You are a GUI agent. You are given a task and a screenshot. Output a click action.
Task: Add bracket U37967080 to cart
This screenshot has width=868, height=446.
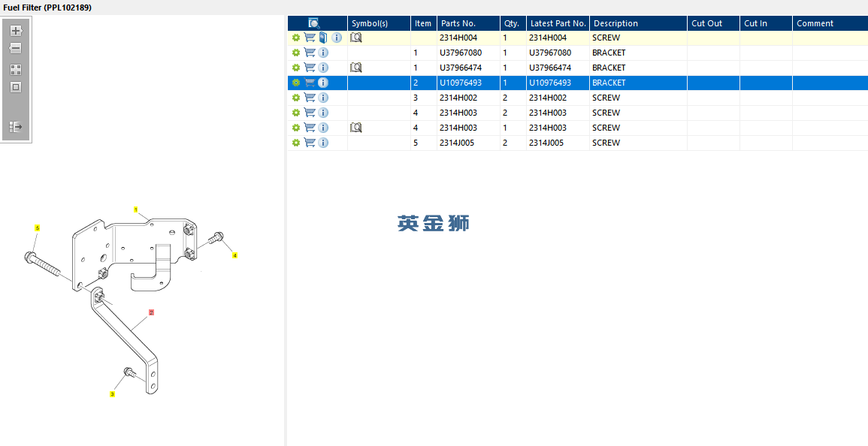[310, 53]
